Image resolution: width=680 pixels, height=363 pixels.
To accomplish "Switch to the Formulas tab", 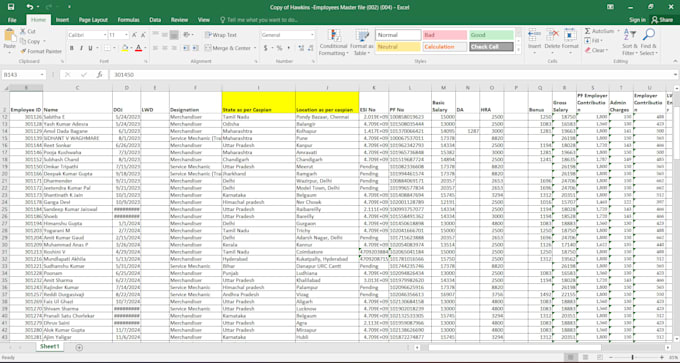I will 129,20.
